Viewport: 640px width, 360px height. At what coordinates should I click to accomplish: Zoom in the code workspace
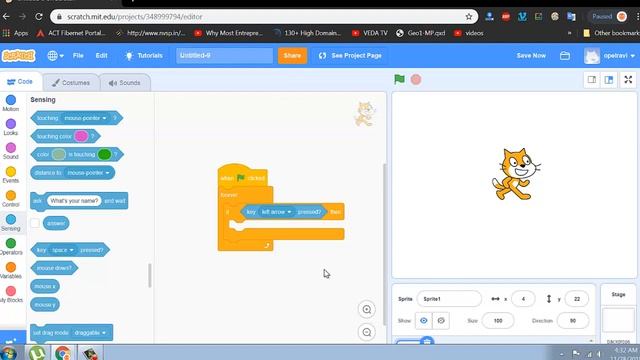[x=367, y=309]
